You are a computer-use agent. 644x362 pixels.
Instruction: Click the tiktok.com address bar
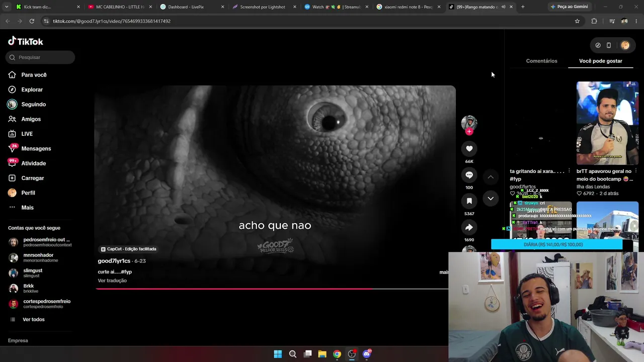tap(307, 21)
